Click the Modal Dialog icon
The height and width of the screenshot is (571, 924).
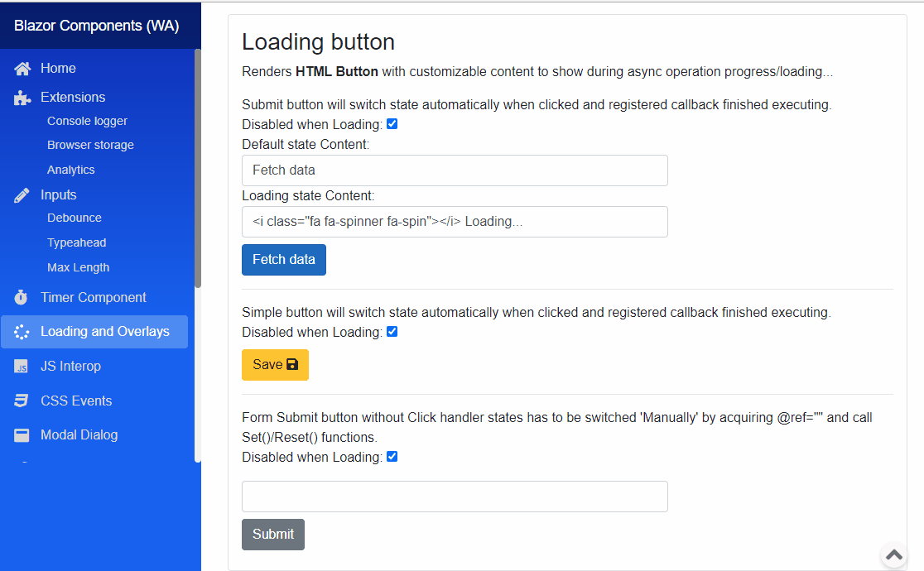21,434
